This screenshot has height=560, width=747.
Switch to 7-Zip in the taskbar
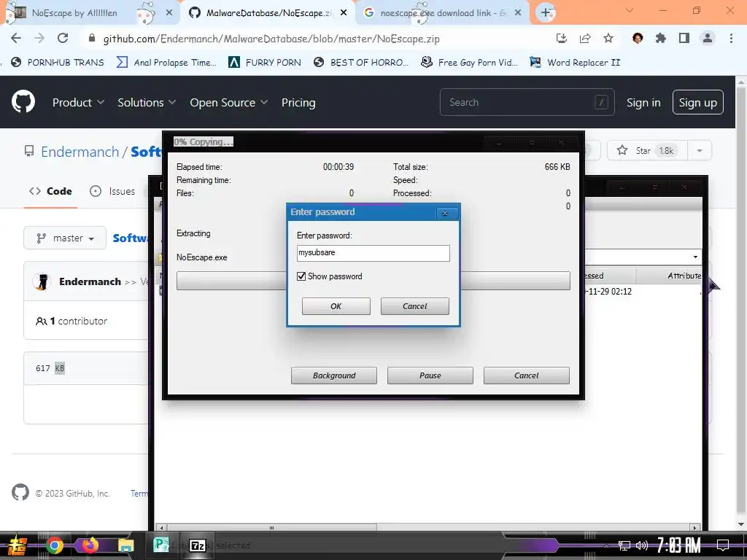click(198, 545)
